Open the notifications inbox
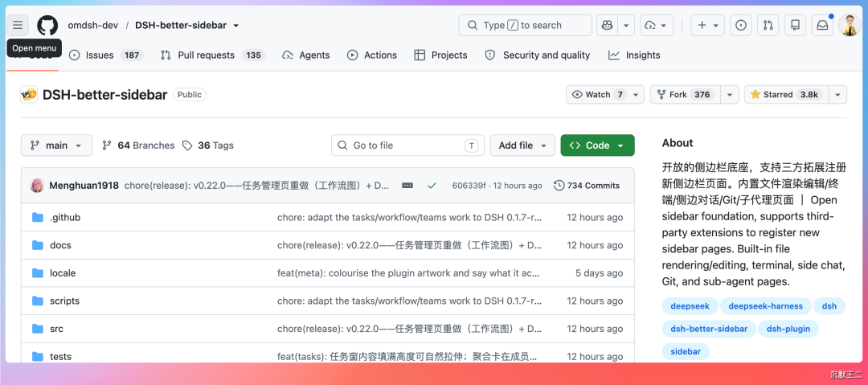The image size is (868, 385). pos(823,26)
